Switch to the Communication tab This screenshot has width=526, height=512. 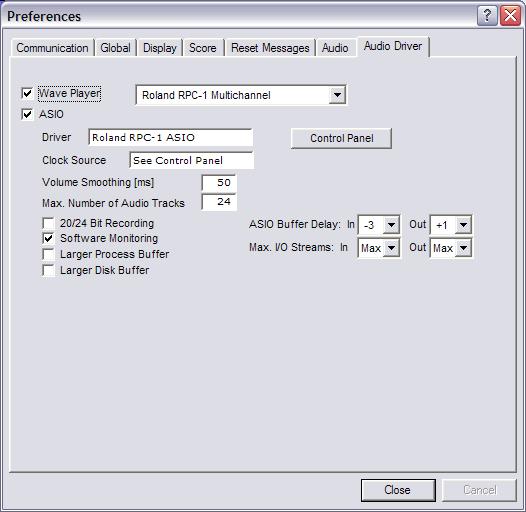52,48
